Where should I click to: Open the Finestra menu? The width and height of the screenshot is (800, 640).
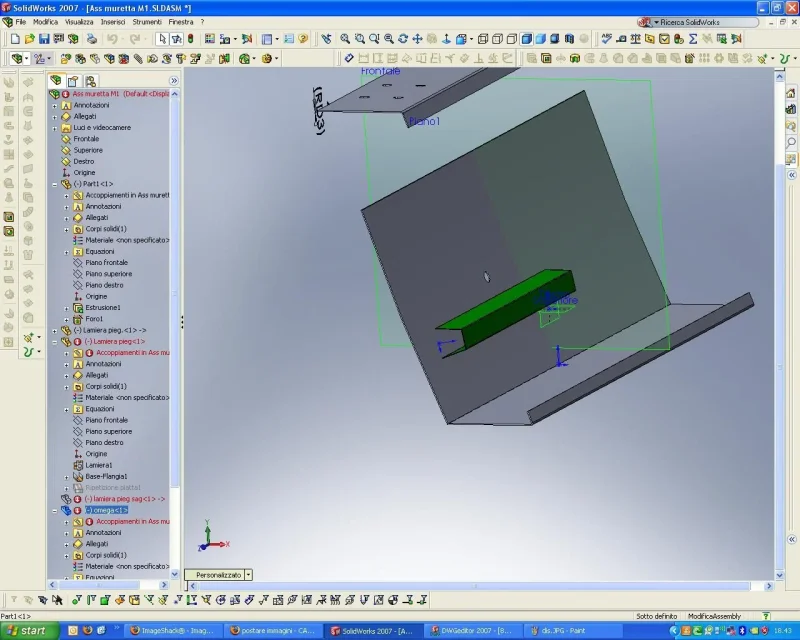[181, 22]
